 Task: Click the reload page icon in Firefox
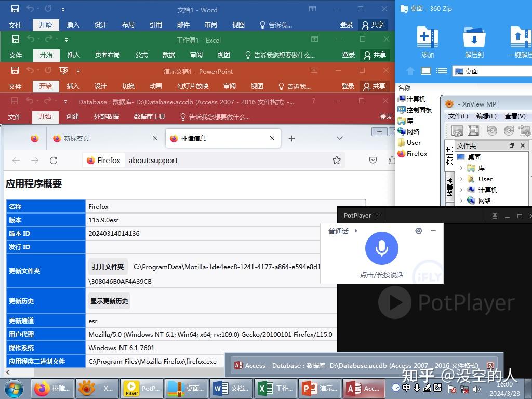(54, 161)
